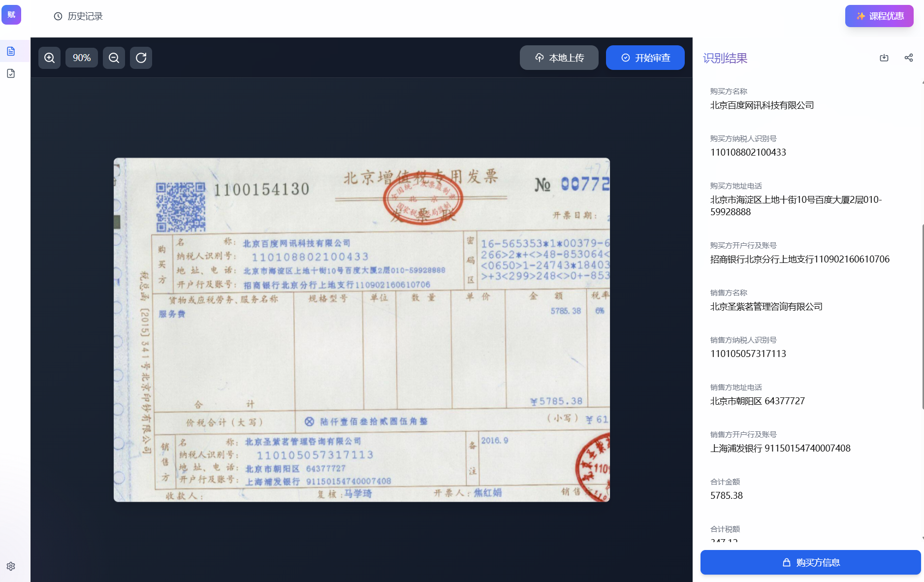Zoom out of the invoice image
924x582 pixels.
tap(114, 58)
